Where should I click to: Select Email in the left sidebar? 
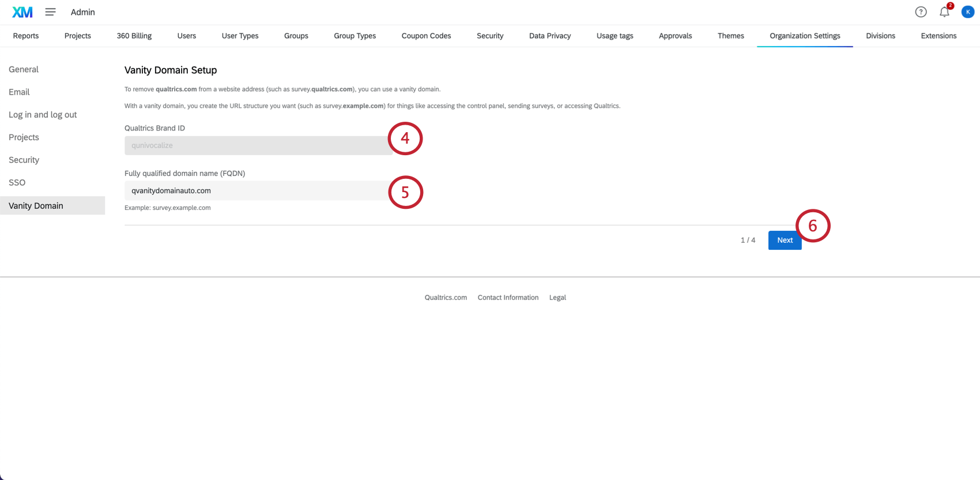(x=19, y=92)
